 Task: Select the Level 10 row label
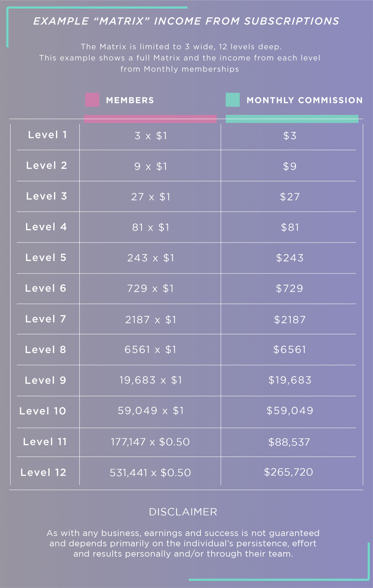(x=43, y=411)
